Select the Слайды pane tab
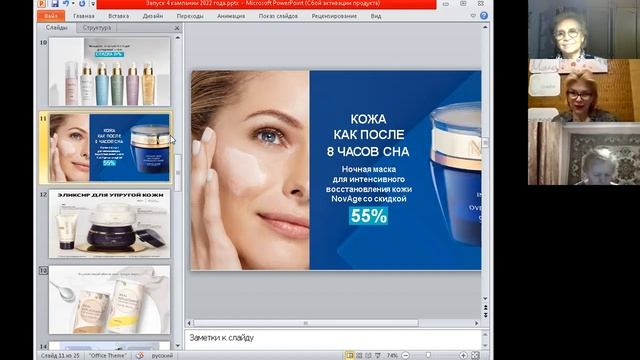The image size is (640, 360). pyautogui.click(x=56, y=27)
